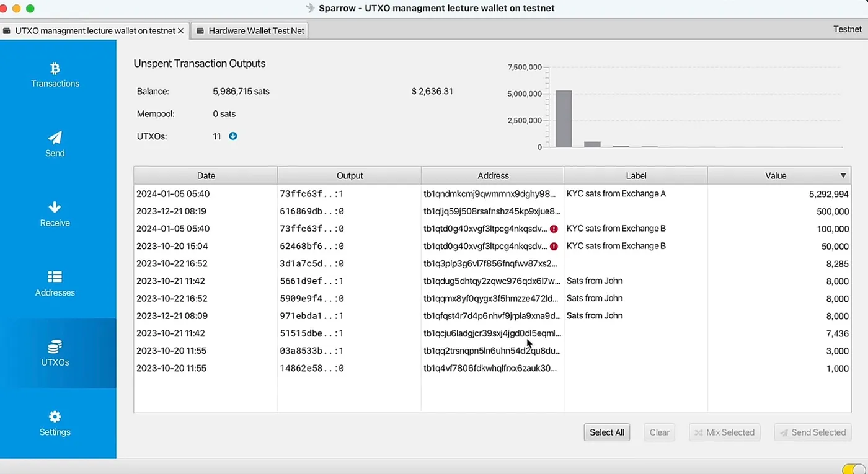Click output 5661d9ef..:1 in the table

point(312,281)
